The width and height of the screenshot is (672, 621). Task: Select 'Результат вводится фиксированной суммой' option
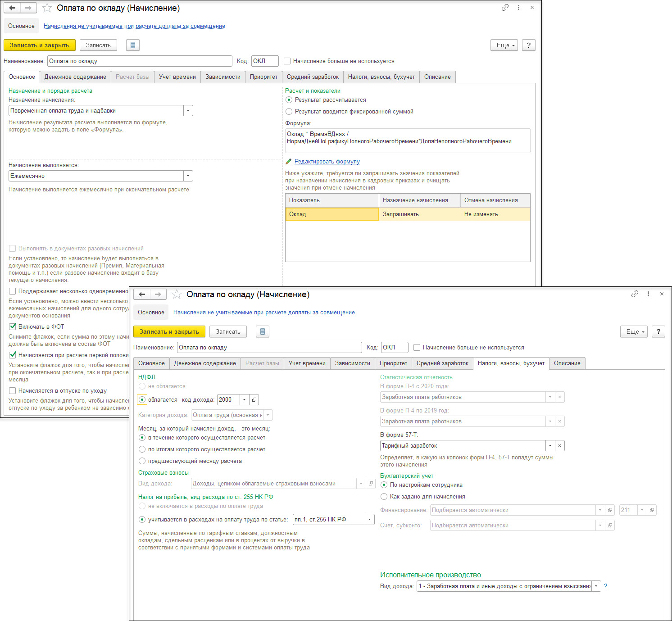tap(289, 112)
